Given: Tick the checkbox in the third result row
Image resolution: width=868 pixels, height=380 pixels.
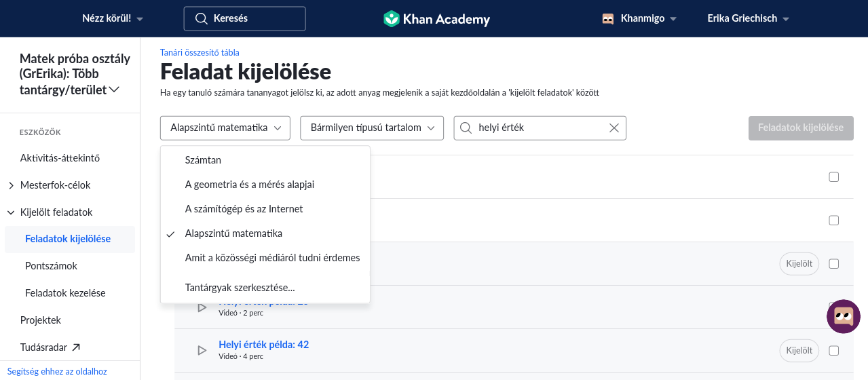Looking at the screenshot, I should [x=834, y=264].
